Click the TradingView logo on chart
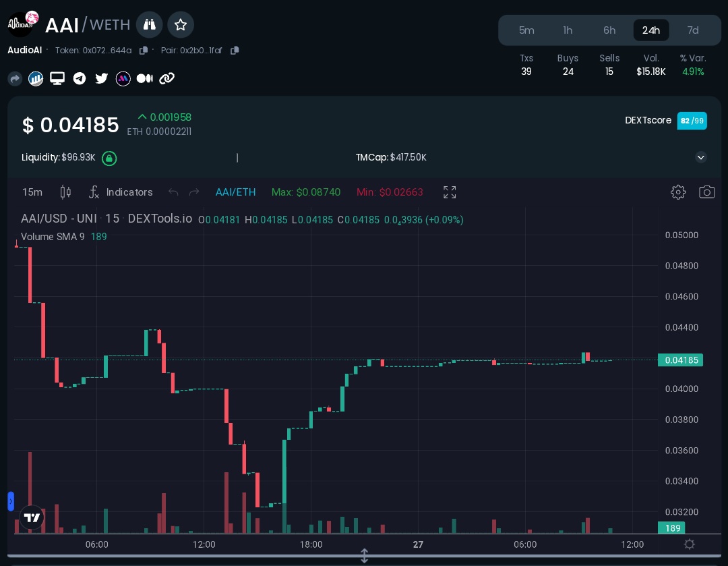Screen dimensions: 728x566 [32, 517]
